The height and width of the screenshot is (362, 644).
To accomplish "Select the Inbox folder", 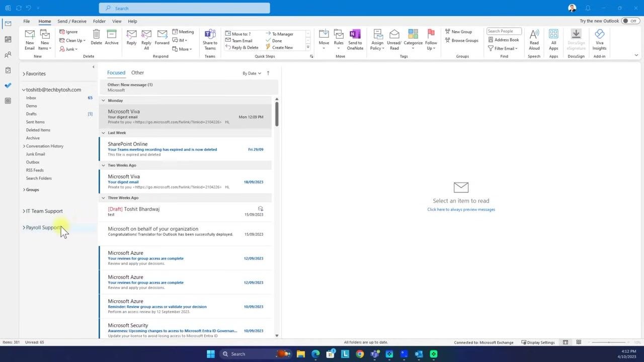I will coord(31,98).
